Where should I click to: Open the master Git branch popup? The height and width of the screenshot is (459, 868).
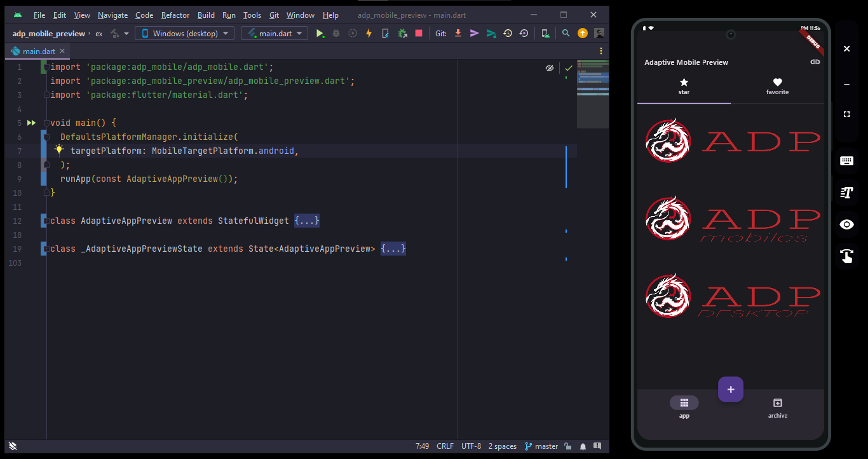tap(541, 446)
